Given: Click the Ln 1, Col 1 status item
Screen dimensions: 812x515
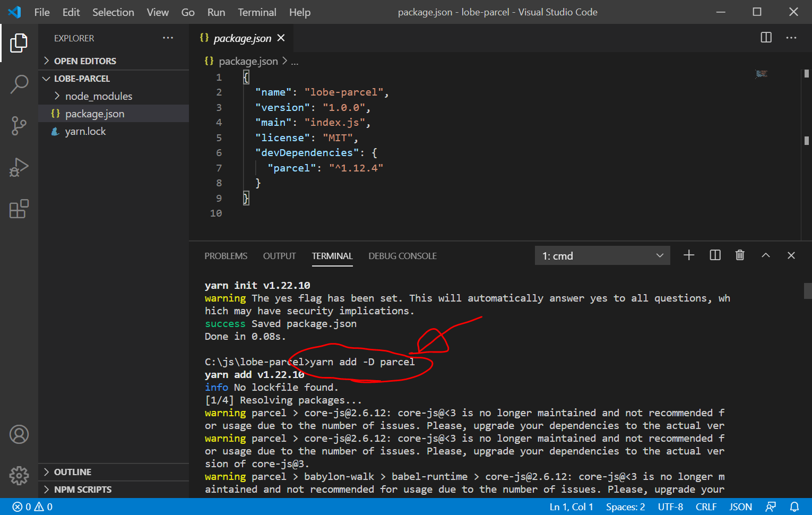Looking at the screenshot, I should click(x=572, y=507).
